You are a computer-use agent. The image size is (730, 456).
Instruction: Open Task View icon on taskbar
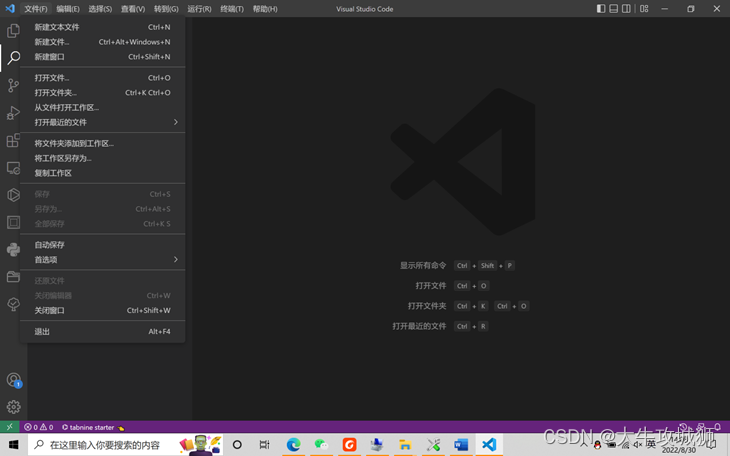click(264, 445)
